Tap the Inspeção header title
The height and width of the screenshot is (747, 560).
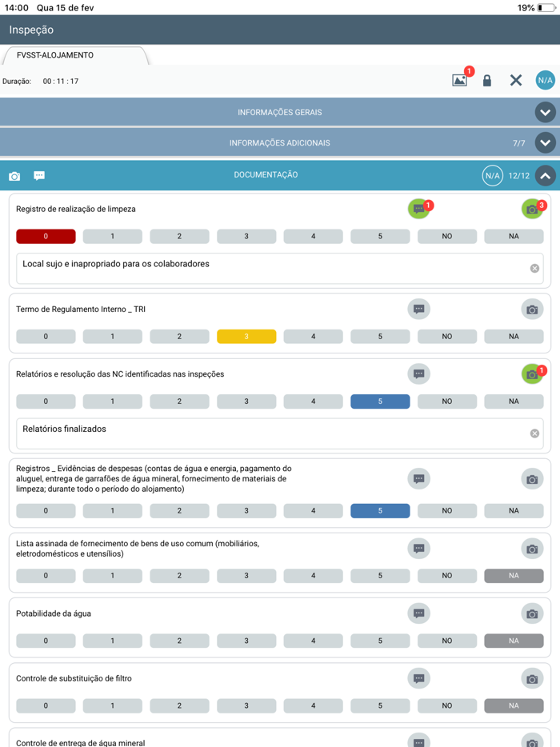coord(31,30)
